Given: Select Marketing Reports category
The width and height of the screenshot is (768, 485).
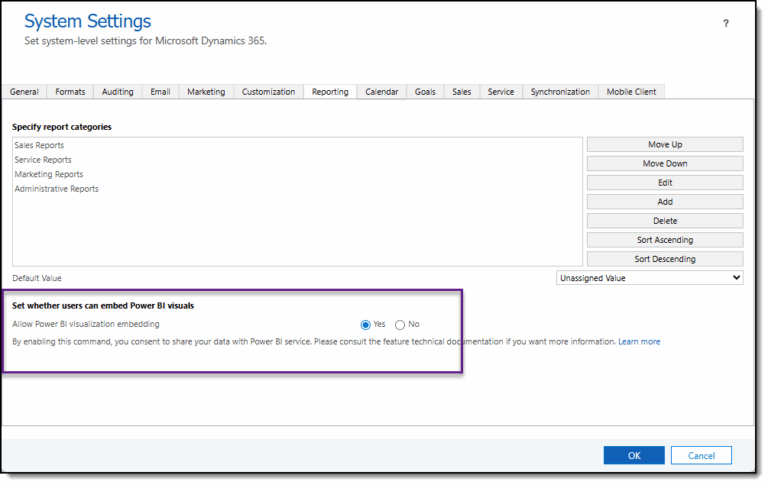Looking at the screenshot, I should (x=49, y=174).
